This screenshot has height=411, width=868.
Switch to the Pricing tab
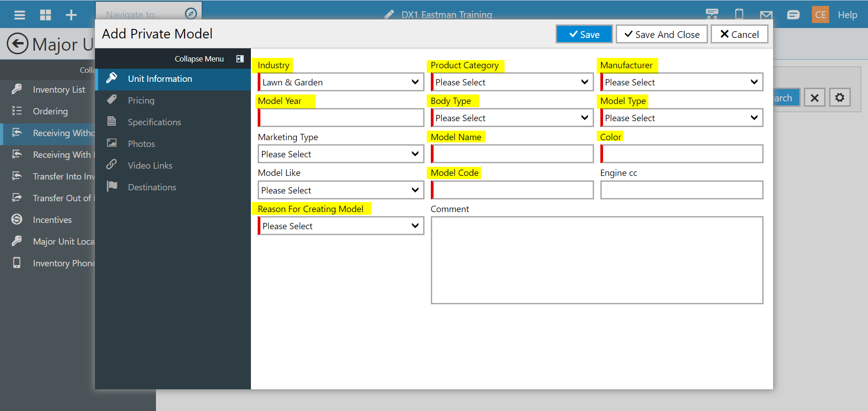click(173, 100)
